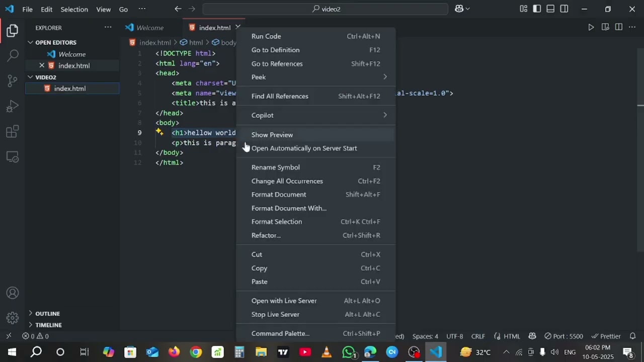644x362 pixels.
Task: Click the video2 search box in title bar
Action: [325, 9]
